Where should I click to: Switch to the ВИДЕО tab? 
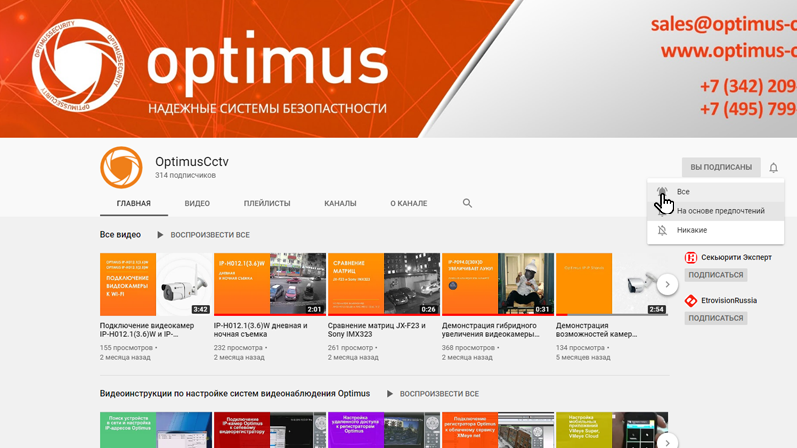coord(197,203)
